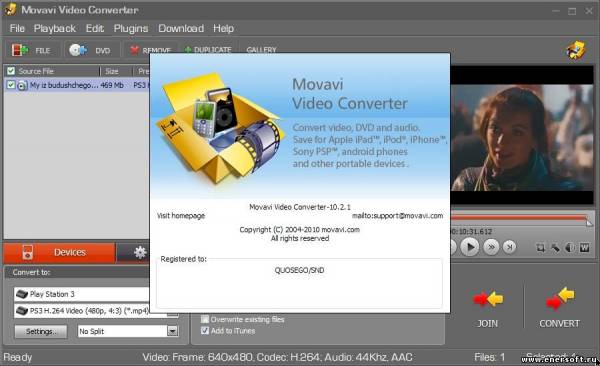This screenshot has width=600, height=366.
Task: Start playback with the Play button
Action: 470,247
